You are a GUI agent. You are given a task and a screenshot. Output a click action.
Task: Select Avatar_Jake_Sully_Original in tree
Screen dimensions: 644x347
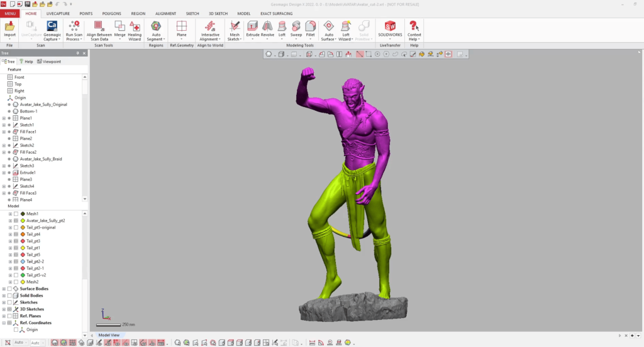[x=43, y=105]
